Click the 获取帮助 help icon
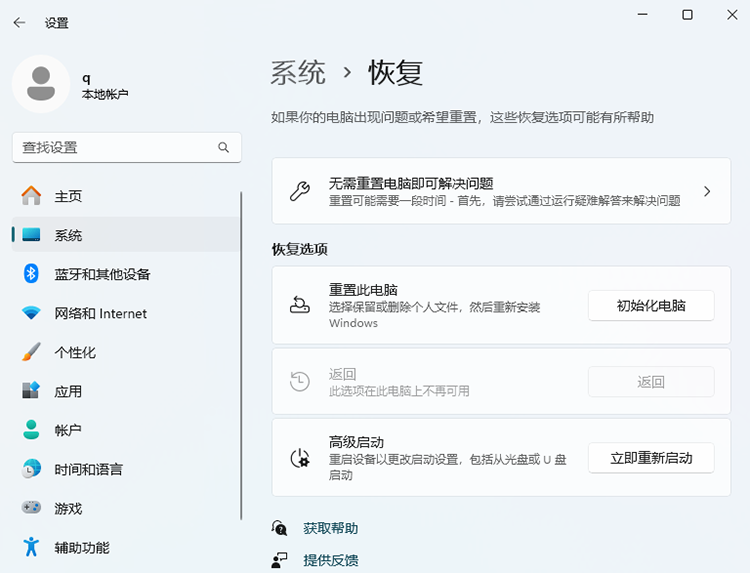Viewport: 750px width, 573px height. coord(279,528)
